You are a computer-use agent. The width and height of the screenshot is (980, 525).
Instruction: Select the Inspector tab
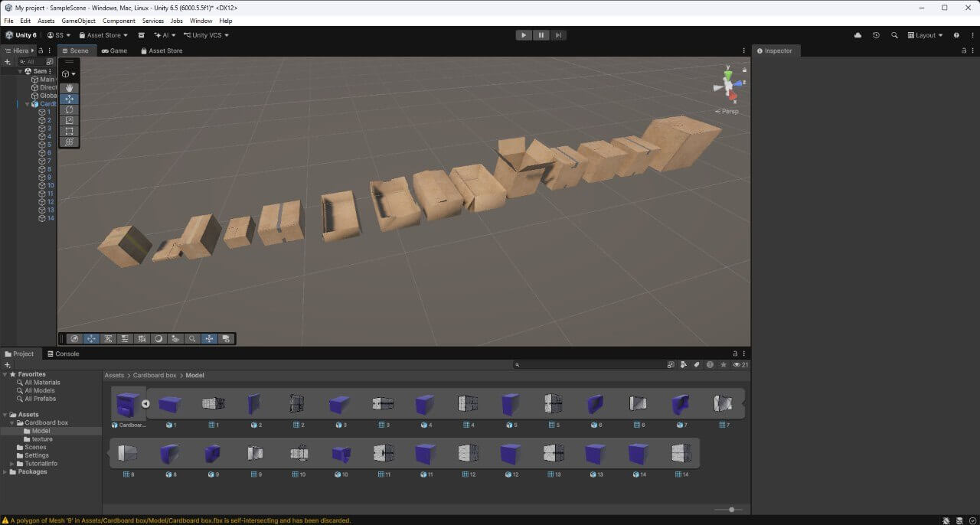775,51
